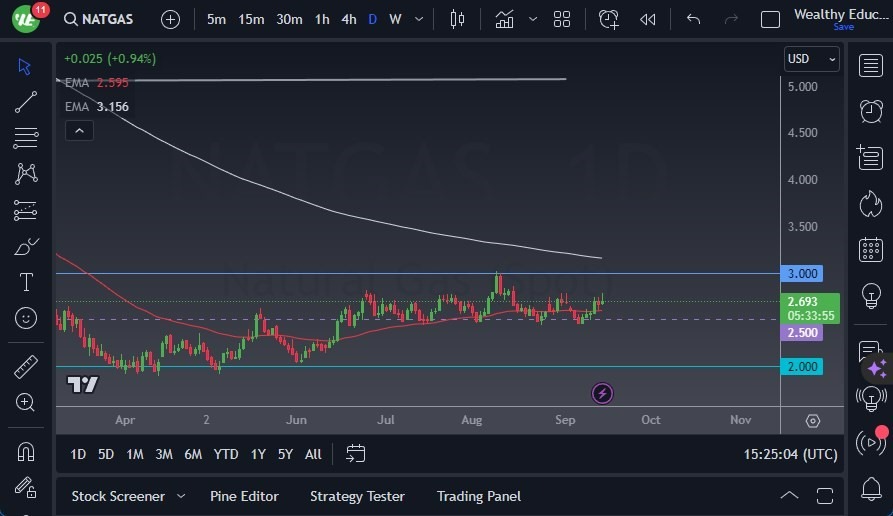
Task: Open the Strategy Tester tab
Action: point(357,496)
